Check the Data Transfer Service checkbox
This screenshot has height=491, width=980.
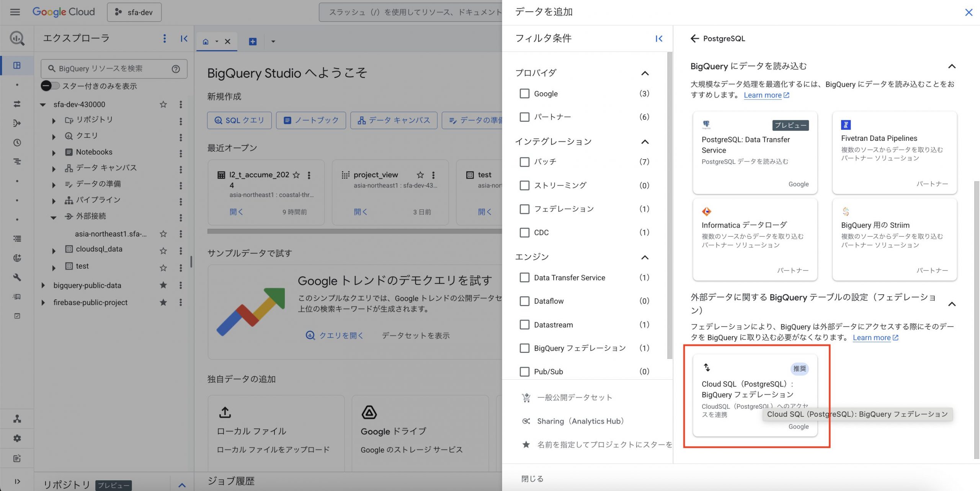(x=524, y=277)
